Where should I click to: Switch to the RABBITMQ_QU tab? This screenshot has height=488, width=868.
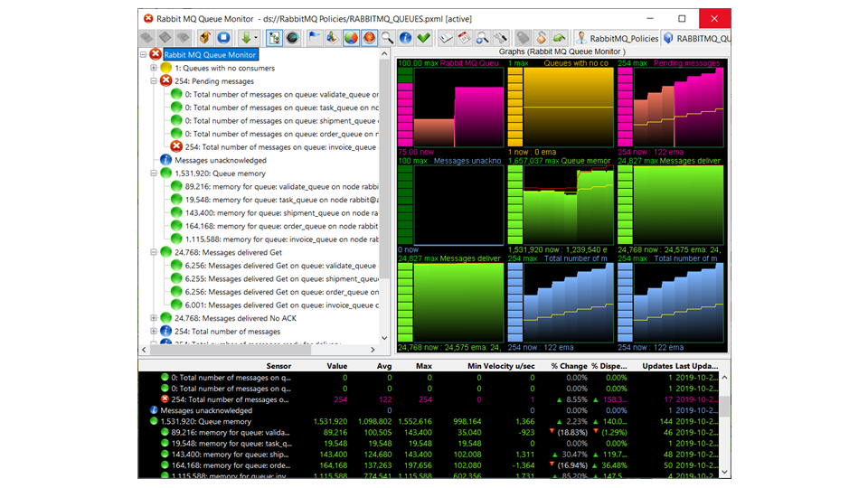coord(696,38)
